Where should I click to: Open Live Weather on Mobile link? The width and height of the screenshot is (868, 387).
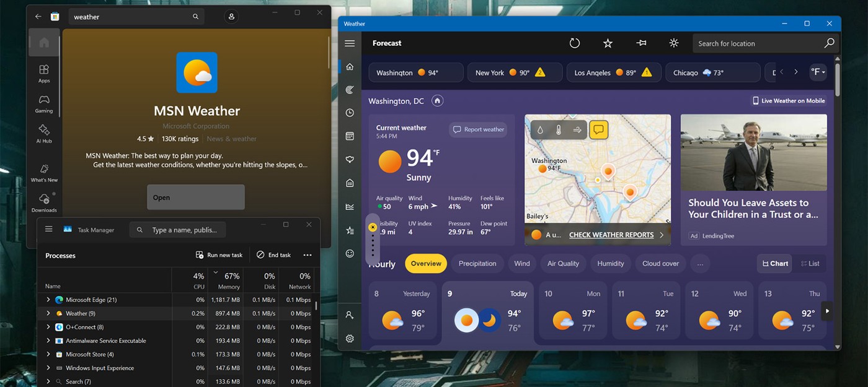click(789, 101)
